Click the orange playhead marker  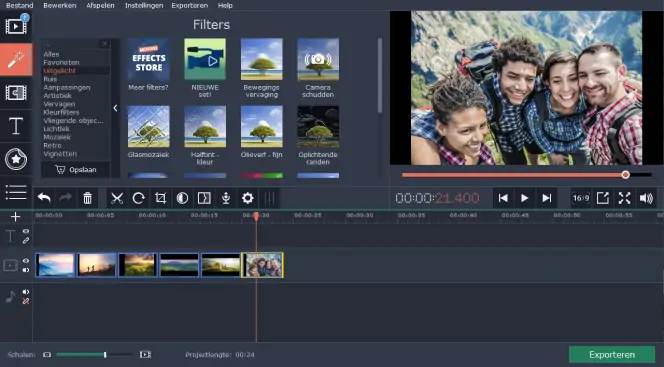point(256,216)
